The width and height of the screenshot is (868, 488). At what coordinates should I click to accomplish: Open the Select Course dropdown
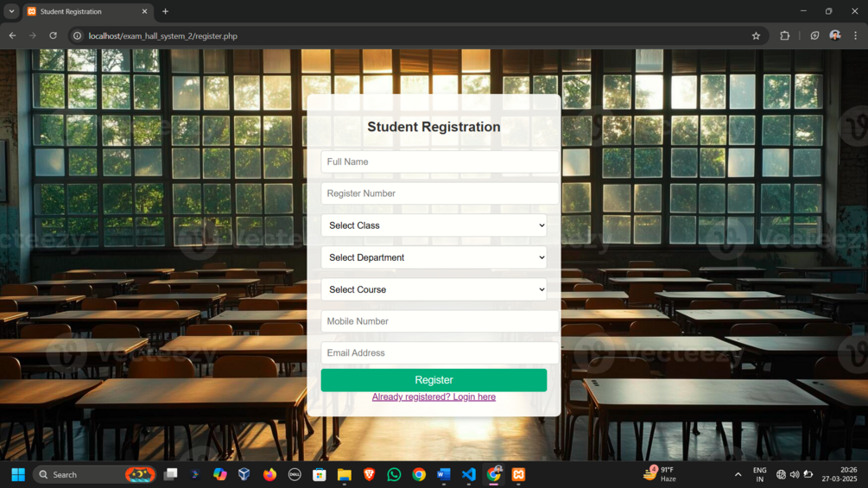click(x=434, y=289)
